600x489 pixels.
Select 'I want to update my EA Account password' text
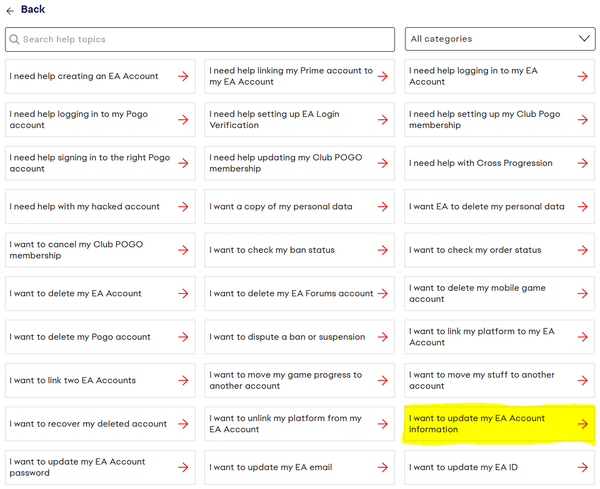[77, 467]
